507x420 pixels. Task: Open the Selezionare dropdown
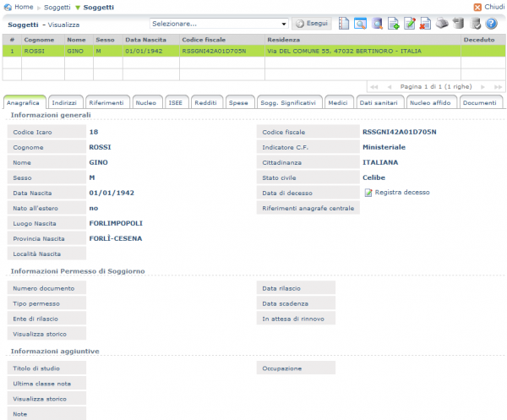click(219, 24)
